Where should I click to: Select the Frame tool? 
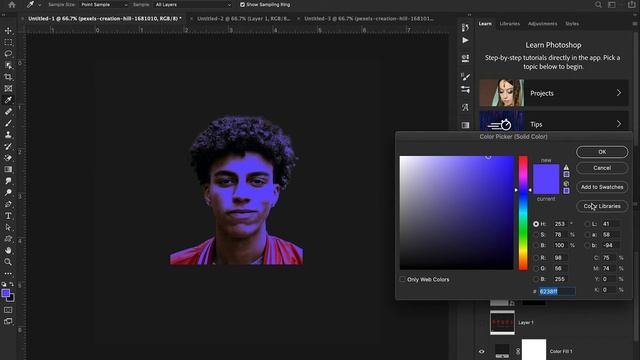[x=8, y=88]
